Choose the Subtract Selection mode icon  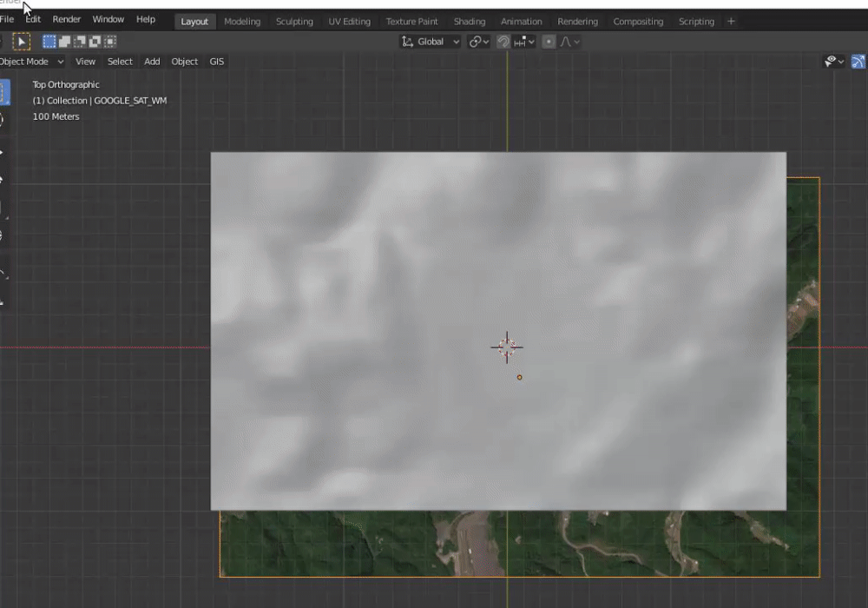coord(80,42)
